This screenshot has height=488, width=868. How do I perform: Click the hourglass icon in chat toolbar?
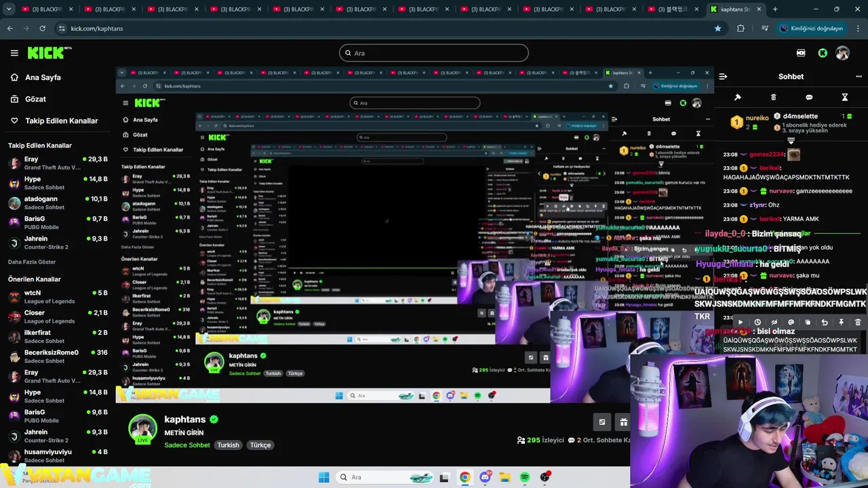point(845,98)
